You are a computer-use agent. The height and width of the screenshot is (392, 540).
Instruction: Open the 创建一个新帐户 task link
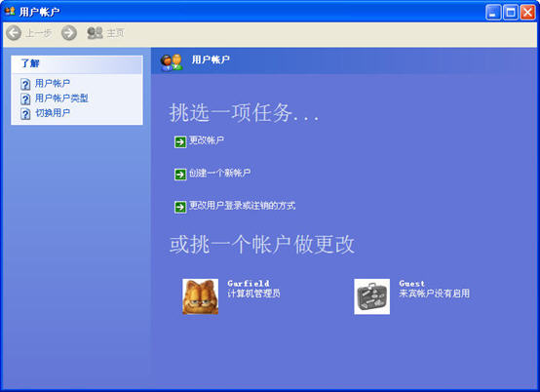click(219, 173)
